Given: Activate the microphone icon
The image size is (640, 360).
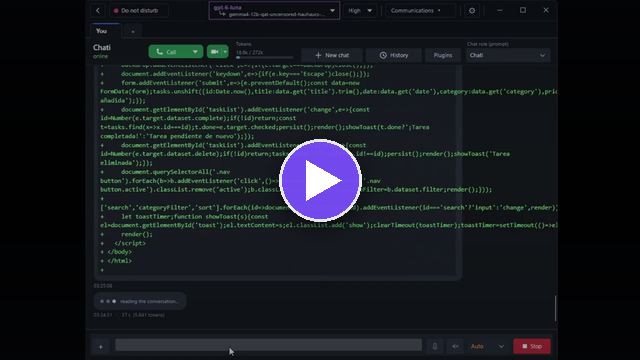Looking at the screenshot, I should click(x=435, y=346).
